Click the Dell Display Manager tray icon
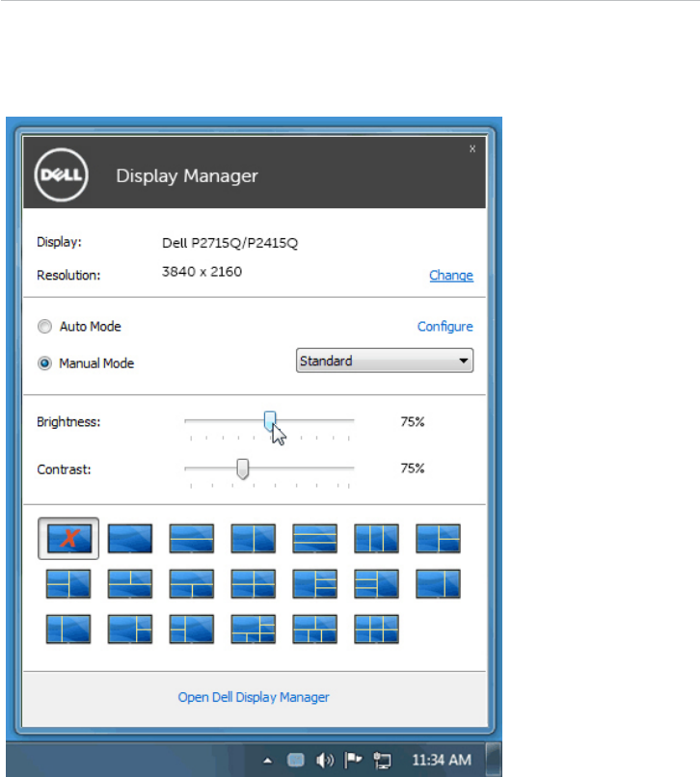Image resolution: width=700 pixels, height=777 pixels. coord(295,760)
